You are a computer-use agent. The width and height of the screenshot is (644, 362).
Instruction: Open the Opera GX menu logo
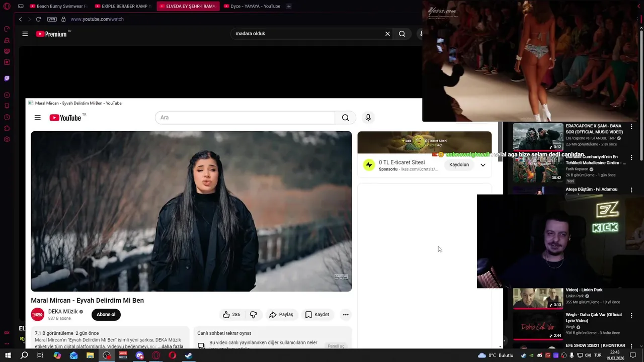7,7
